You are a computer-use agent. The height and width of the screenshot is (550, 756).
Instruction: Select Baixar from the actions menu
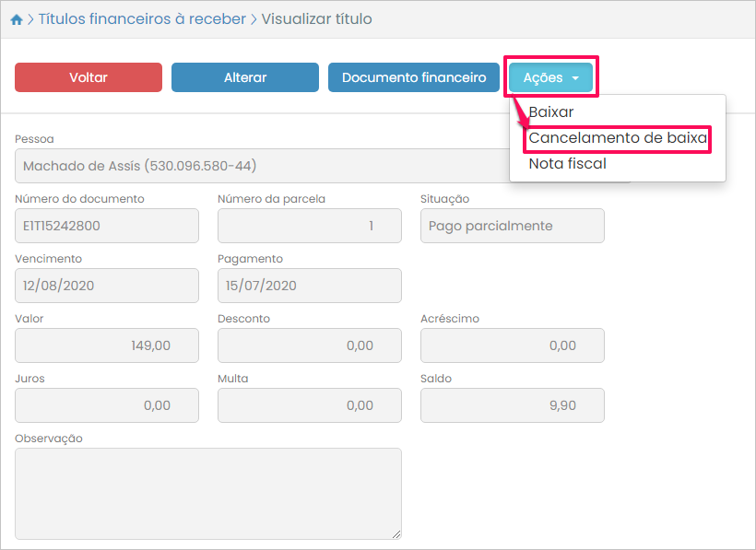(x=551, y=112)
